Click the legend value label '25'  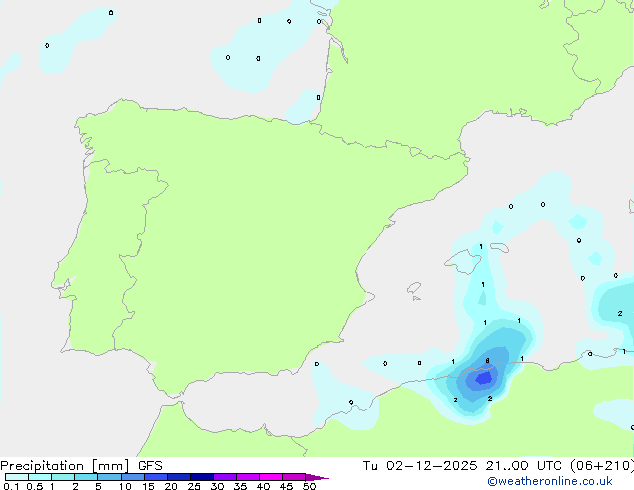coord(194,486)
